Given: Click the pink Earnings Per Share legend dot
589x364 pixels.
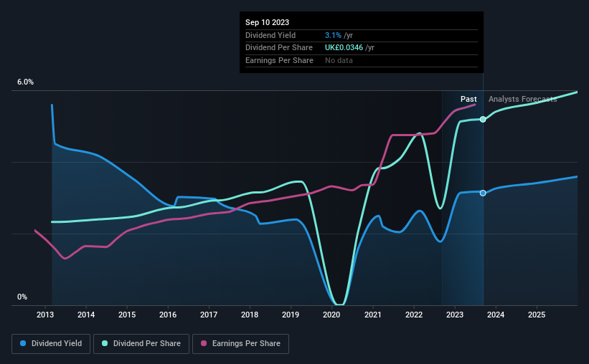Looking at the screenshot, I should click(204, 343).
